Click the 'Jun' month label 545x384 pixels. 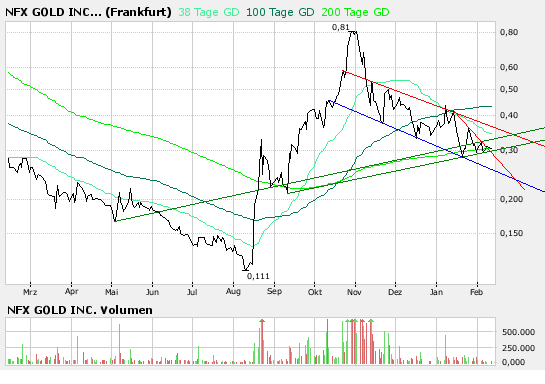click(x=152, y=292)
